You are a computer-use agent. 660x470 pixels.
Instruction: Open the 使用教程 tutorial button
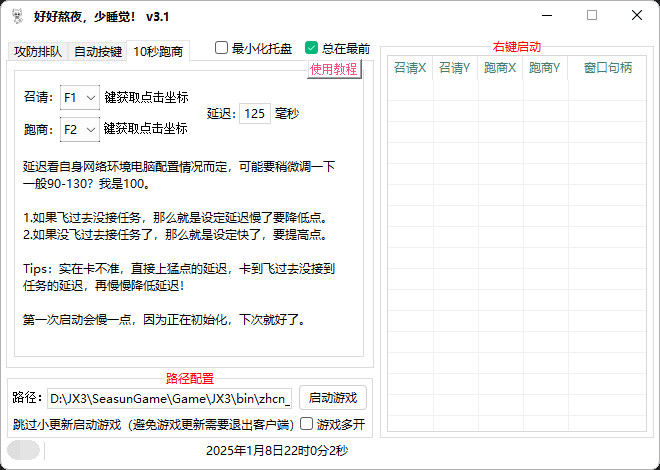pyautogui.click(x=334, y=70)
